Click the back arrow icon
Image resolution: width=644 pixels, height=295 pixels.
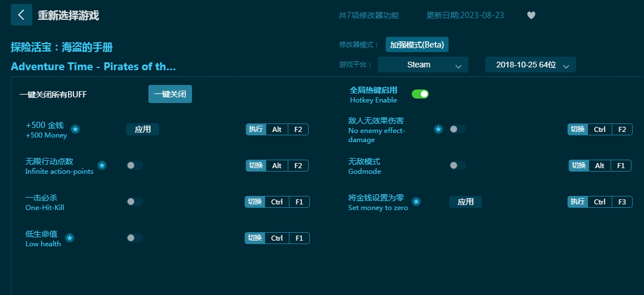point(22,15)
